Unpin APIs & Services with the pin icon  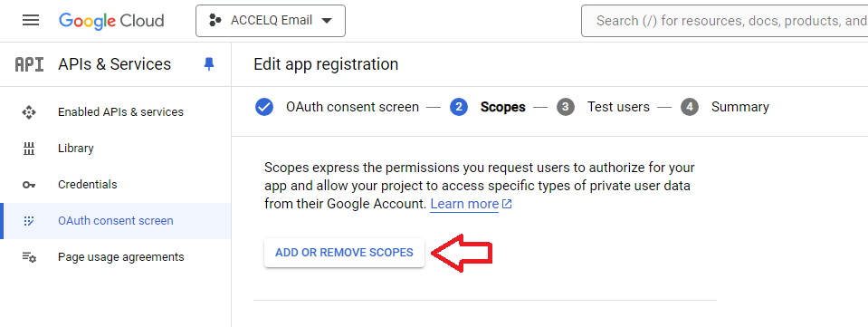pyautogui.click(x=209, y=64)
